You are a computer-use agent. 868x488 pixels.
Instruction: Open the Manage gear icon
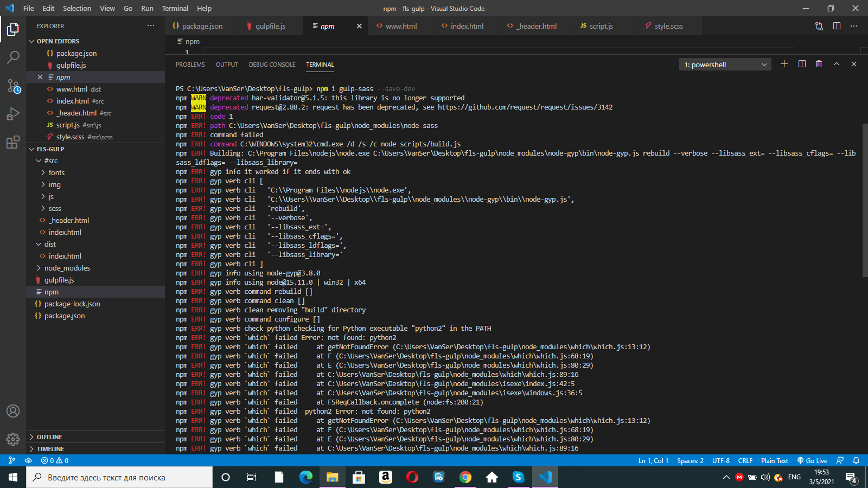(13, 439)
